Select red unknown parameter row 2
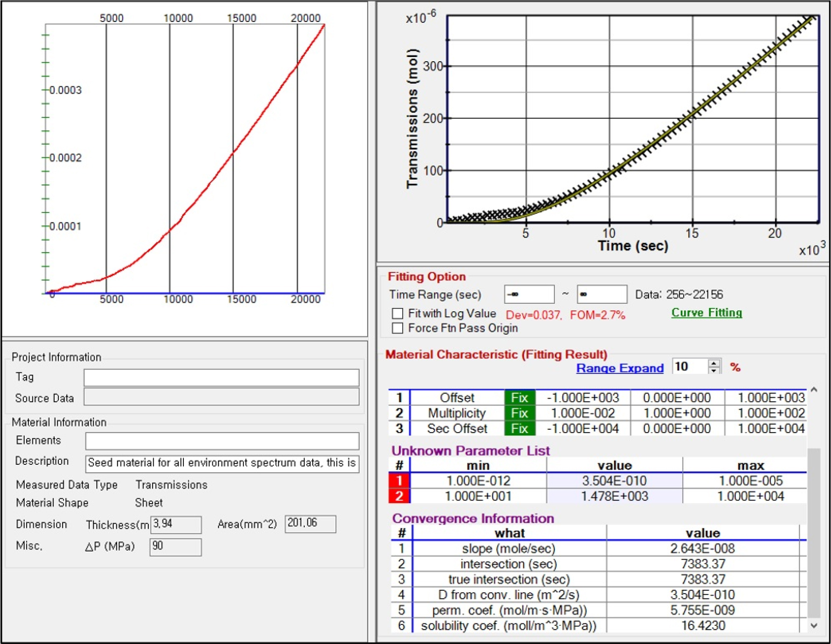Screen dimensions: 831x644 coord(399,496)
